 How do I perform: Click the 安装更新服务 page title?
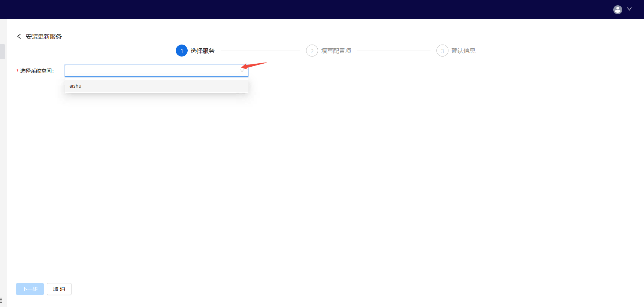43,37
